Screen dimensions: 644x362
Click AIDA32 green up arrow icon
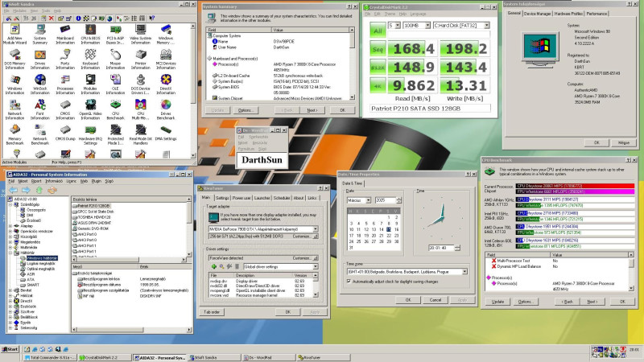pyautogui.click(x=39, y=190)
